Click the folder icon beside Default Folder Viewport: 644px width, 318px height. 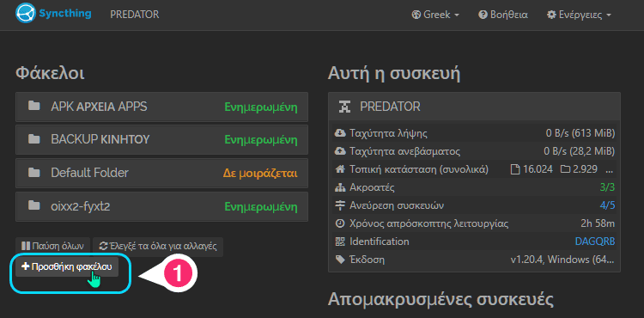coord(34,172)
